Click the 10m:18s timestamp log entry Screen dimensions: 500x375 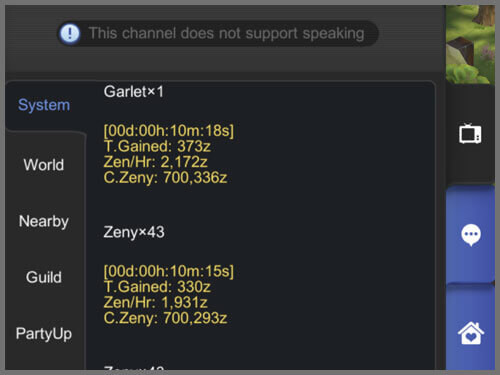point(169,130)
